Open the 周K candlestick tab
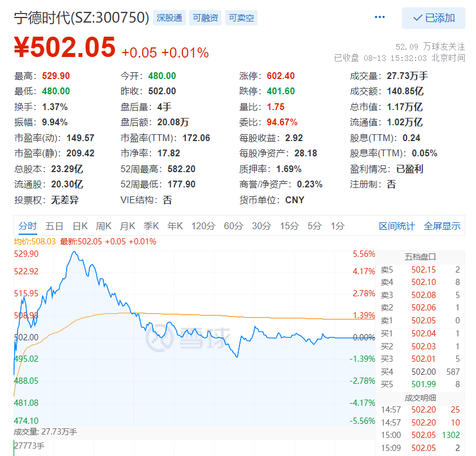The width and height of the screenshot is (476, 456). [103, 226]
